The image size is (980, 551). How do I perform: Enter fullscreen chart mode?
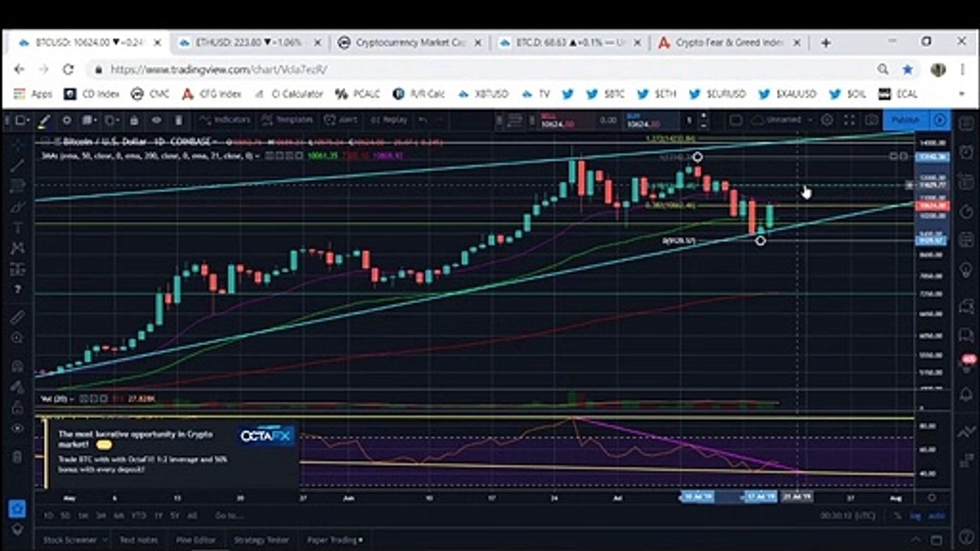click(x=849, y=120)
